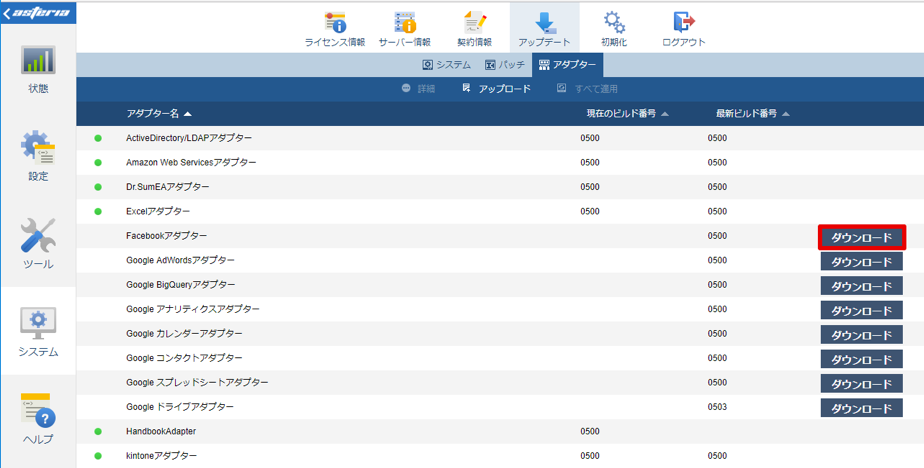
Task: Sort by 最新ビルド番号 column arrow
Action: tap(786, 114)
